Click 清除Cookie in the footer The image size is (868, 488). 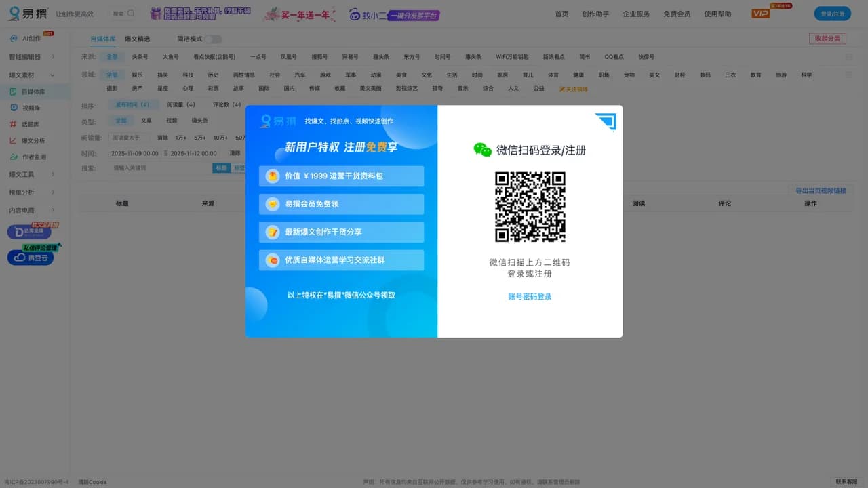(92, 482)
